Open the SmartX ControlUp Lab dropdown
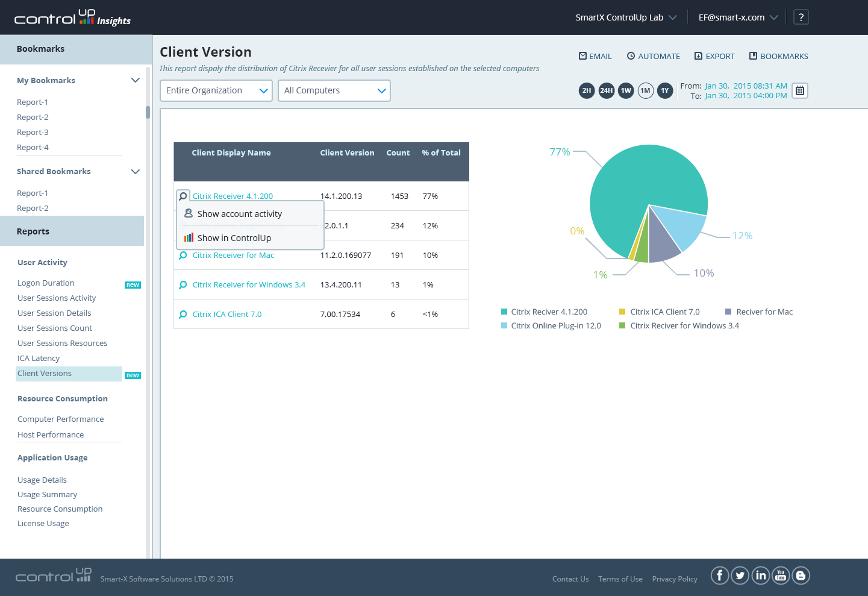Screen dimensions: 868x596 (626, 17)
